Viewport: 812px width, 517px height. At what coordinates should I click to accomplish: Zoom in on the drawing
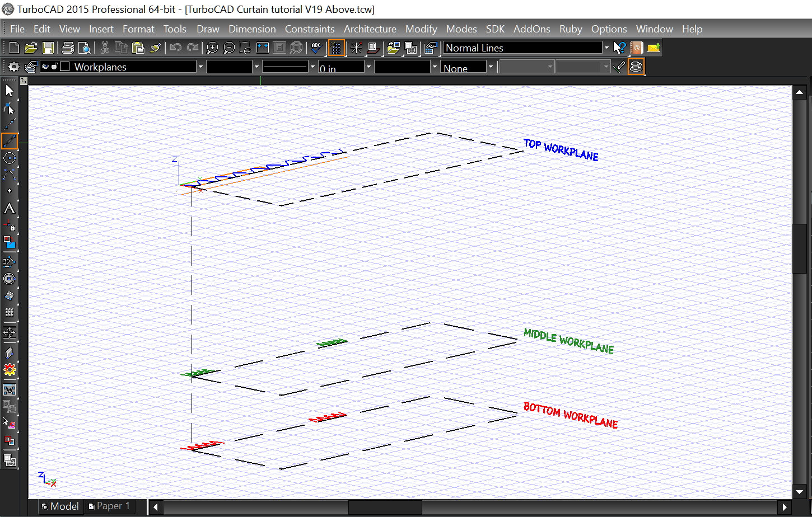coord(212,48)
